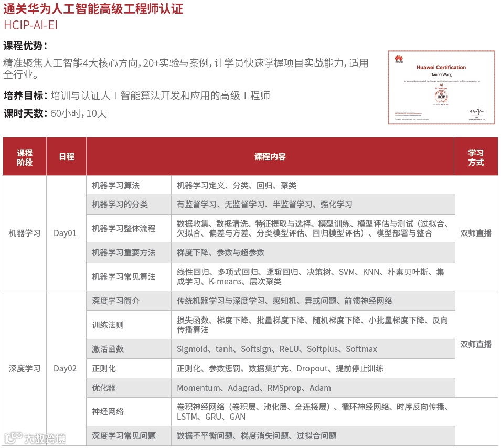Image resolution: width=501 pixels, height=448 pixels.
Task: Click the 课程优势 heading
Action: click(25, 46)
